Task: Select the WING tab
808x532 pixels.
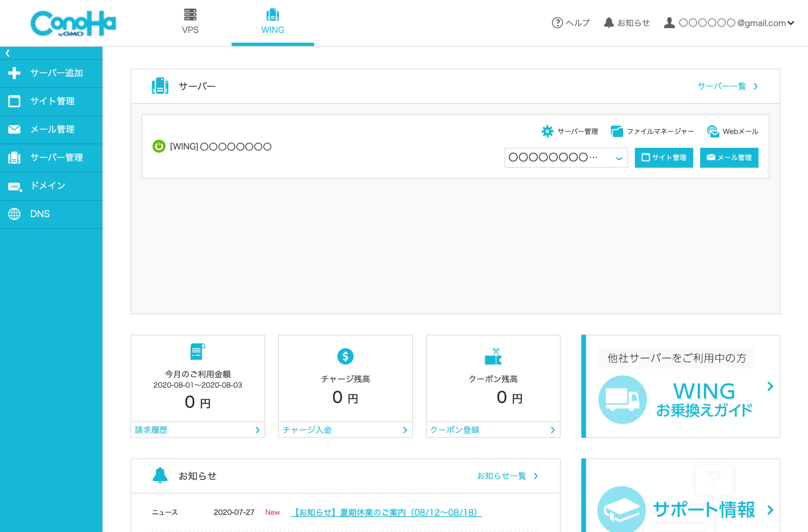Action: 272,22
